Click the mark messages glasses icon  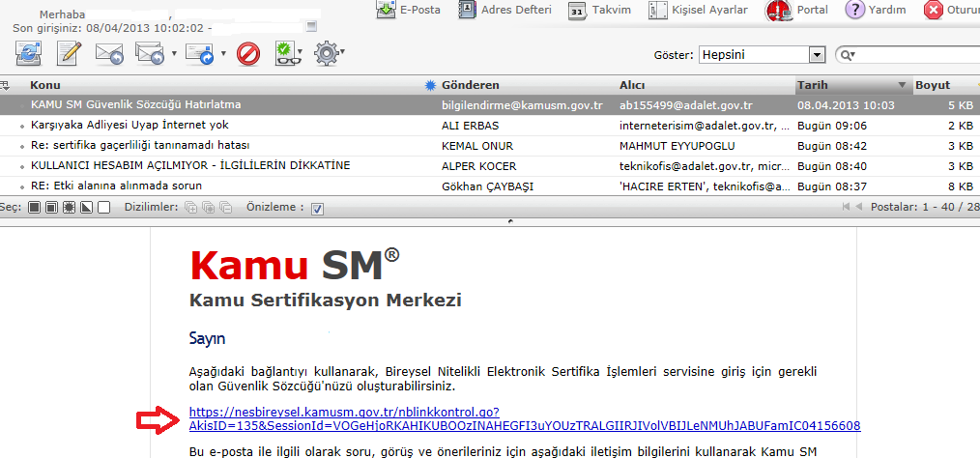(x=285, y=54)
